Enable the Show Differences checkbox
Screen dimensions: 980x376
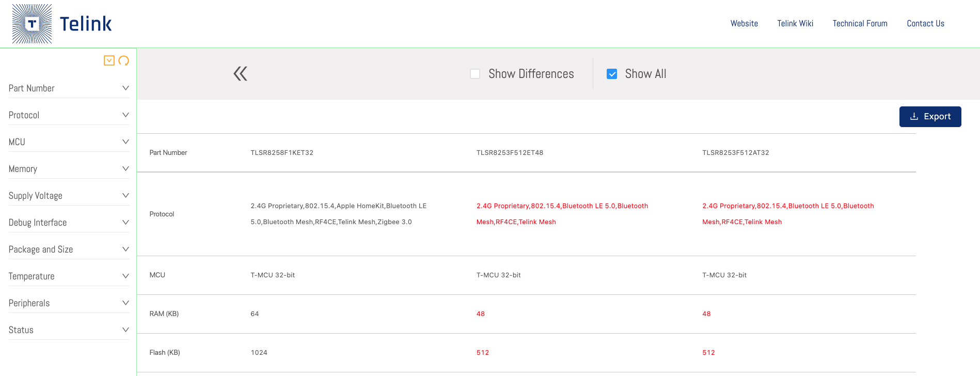(475, 74)
